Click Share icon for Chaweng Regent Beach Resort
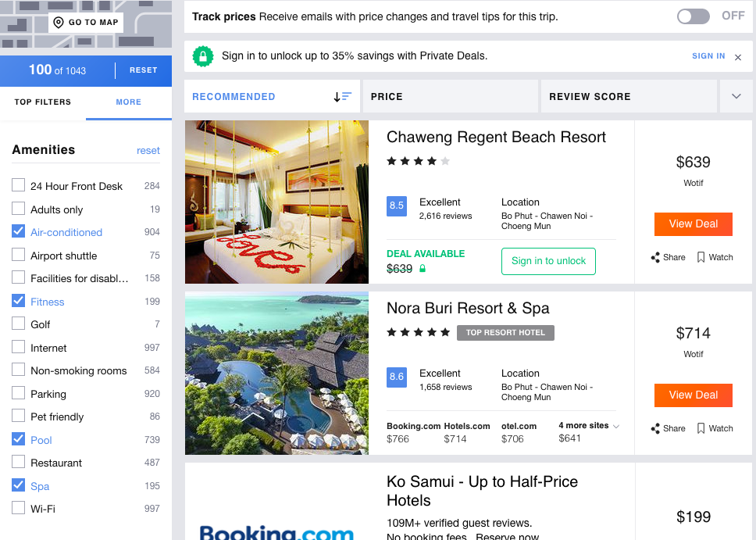Image resolution: width=756 pixels, height=540 pixels. click(655, 257)
